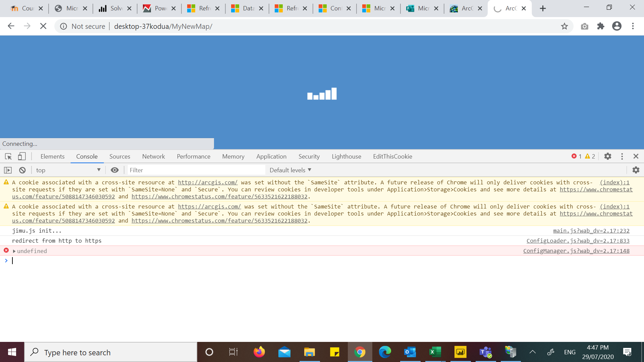This screenshot has width=644, height=362.
Task: Expand the JavaScript context 'top' dropdown
Action: tap(68, 170)
